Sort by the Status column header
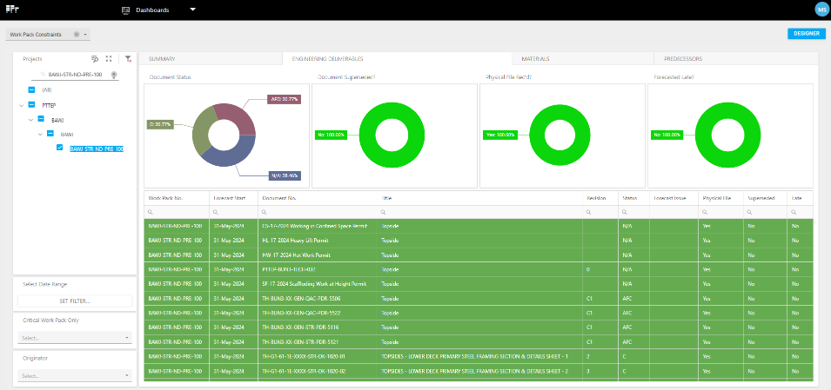The image size is (831, 390). [633, 198]
